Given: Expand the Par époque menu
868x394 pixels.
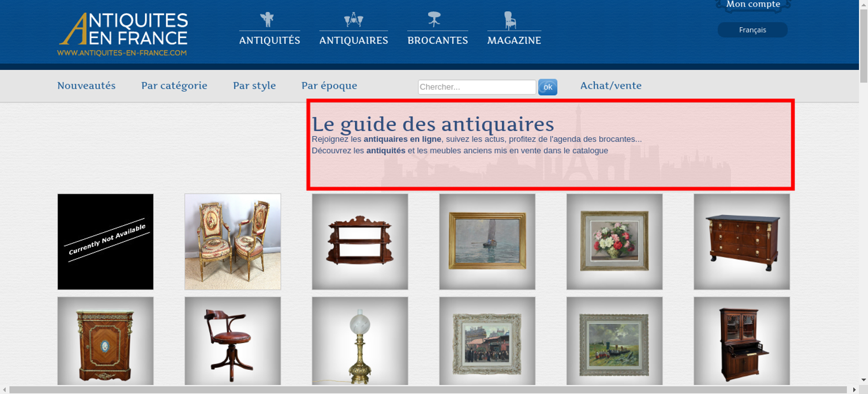Looking at the screenshot, I should (x=329, y=86).
